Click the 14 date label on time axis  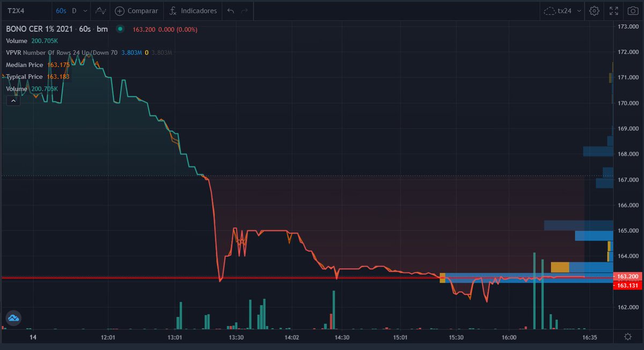33,338
